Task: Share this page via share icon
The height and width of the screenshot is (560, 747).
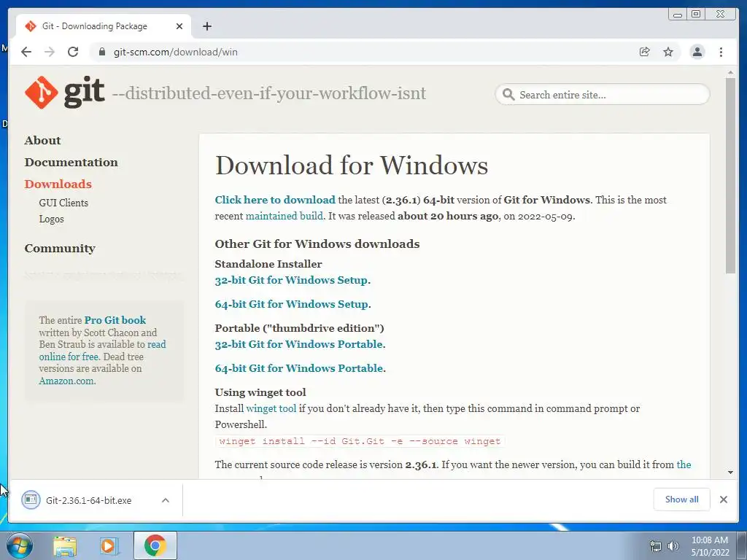Action: click(x=645, y=52)
